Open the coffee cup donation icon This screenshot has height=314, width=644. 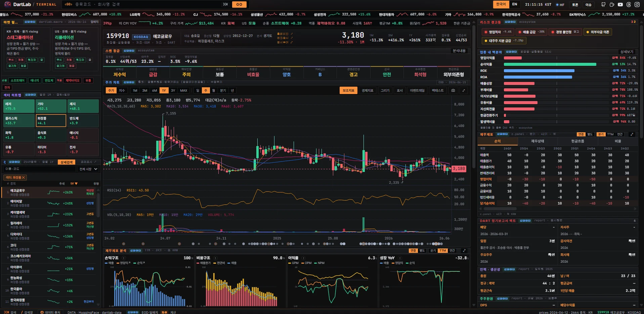coord(612,4)
